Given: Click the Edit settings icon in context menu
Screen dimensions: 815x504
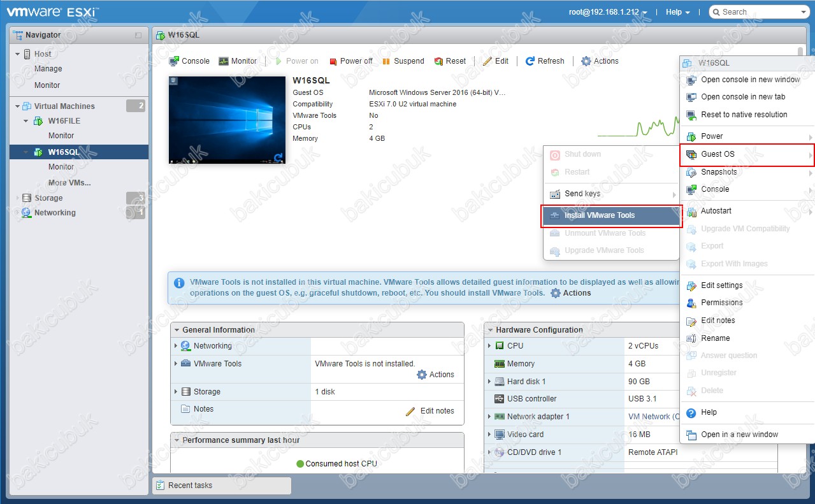Looking at the screenshot, I should point(691,285).
